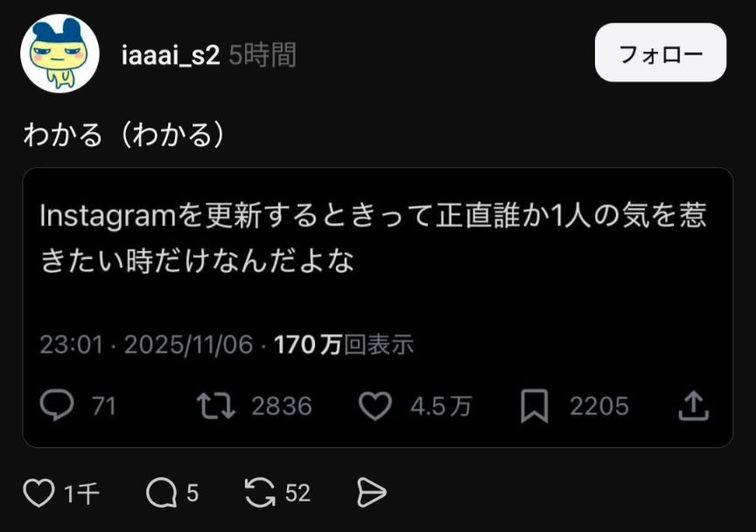Open the iaaai_s2 profile username link
The width and height of the screenshot is (756, 532).
[171, 55]
